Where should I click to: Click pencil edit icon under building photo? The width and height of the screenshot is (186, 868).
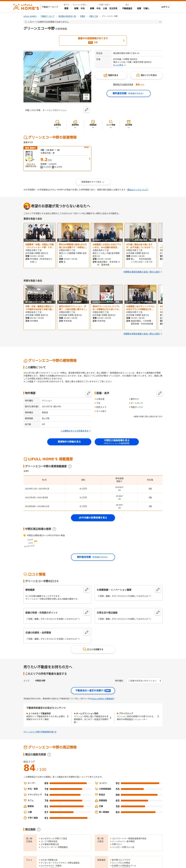pyautogui.click(x=86, y=110)
